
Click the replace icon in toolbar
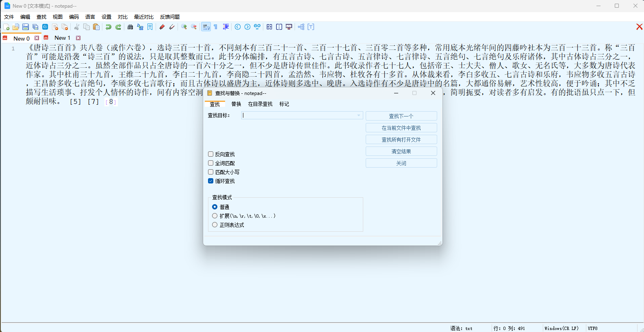point(140,27)
